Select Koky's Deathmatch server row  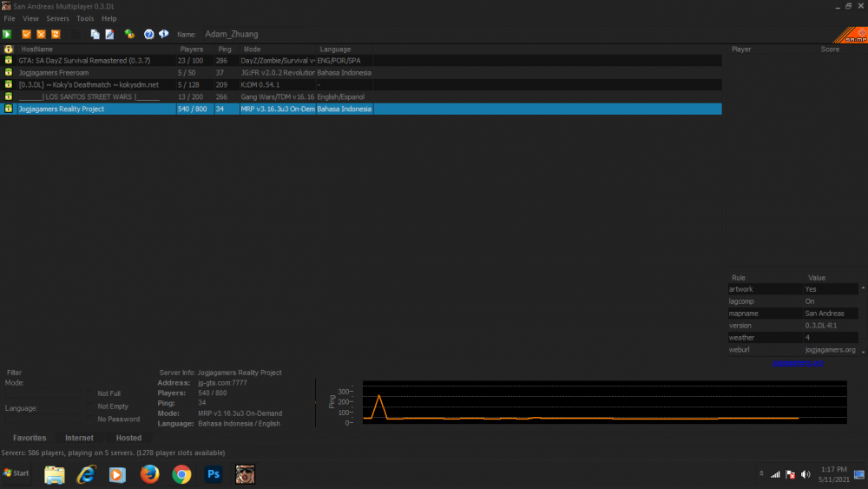point(361,85)
